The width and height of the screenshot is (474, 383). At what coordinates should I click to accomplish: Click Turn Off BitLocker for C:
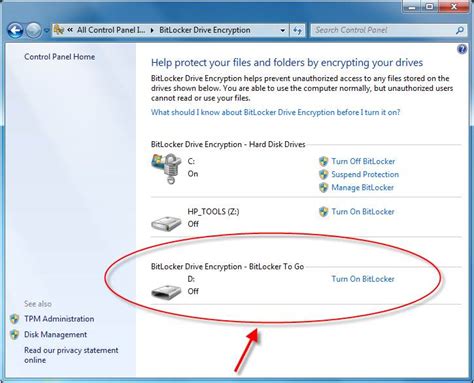click(x=363, y=161)
